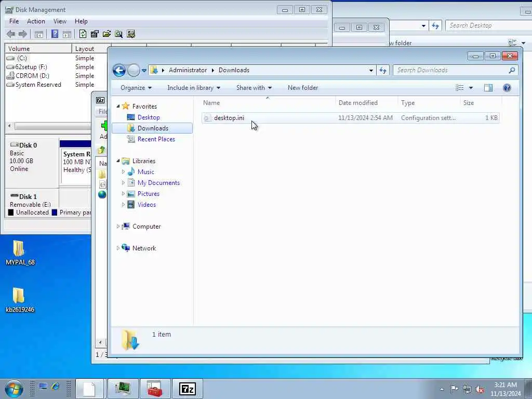532x399 pixels.
Task: Go back in Downloads Explorer window
Action: tap(119, 70)
